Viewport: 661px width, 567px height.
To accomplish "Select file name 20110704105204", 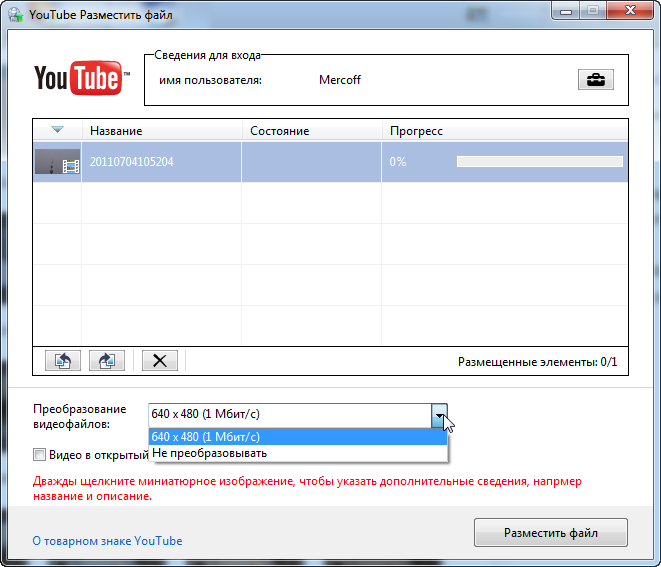I will click(x=132, y=162).
